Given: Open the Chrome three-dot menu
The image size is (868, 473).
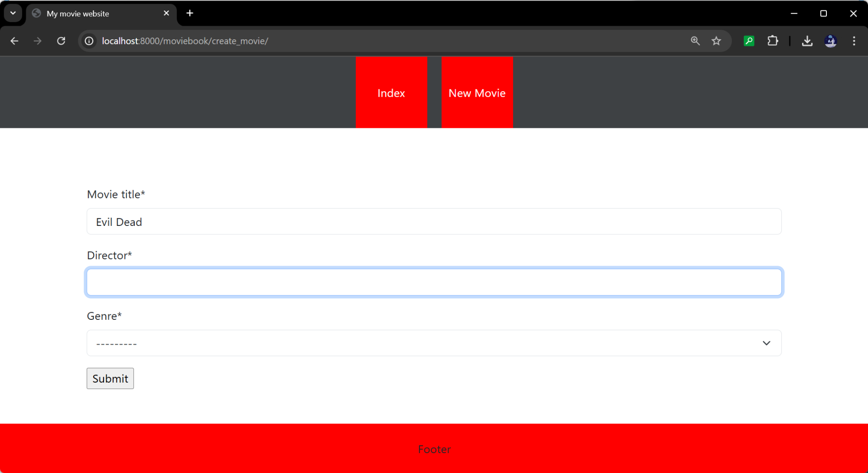Looking at the screenshot, I should click(x=854, y=41).
